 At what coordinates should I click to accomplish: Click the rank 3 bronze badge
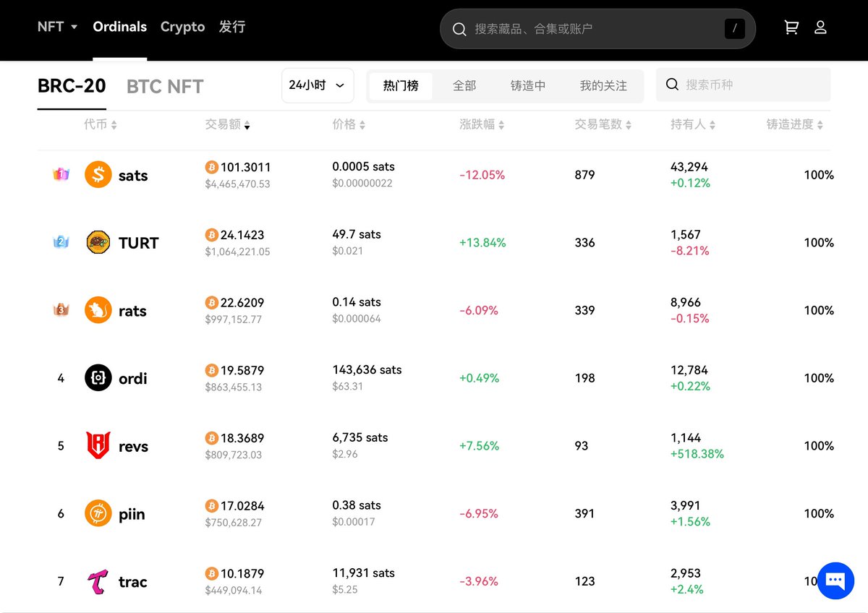click(x=61, y=310)
